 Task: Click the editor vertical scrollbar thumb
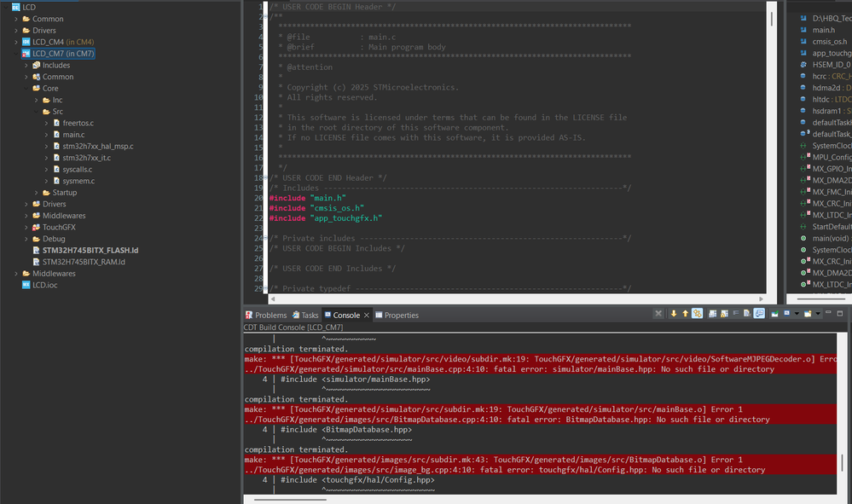pyautogui.click(x=772, y=19)
